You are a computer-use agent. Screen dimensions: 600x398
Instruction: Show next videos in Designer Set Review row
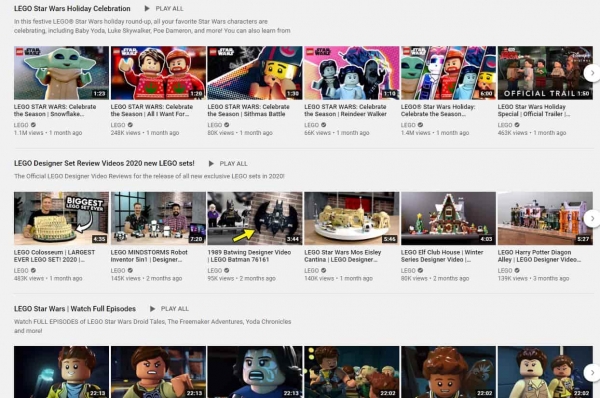tap(592, 219)
